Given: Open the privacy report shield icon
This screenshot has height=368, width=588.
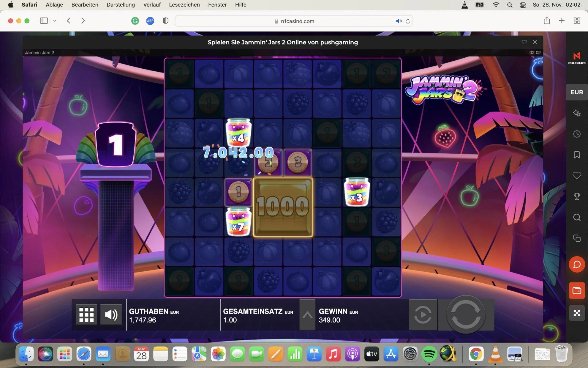Looking at the screenshot, I should click(x=165, y=21).
